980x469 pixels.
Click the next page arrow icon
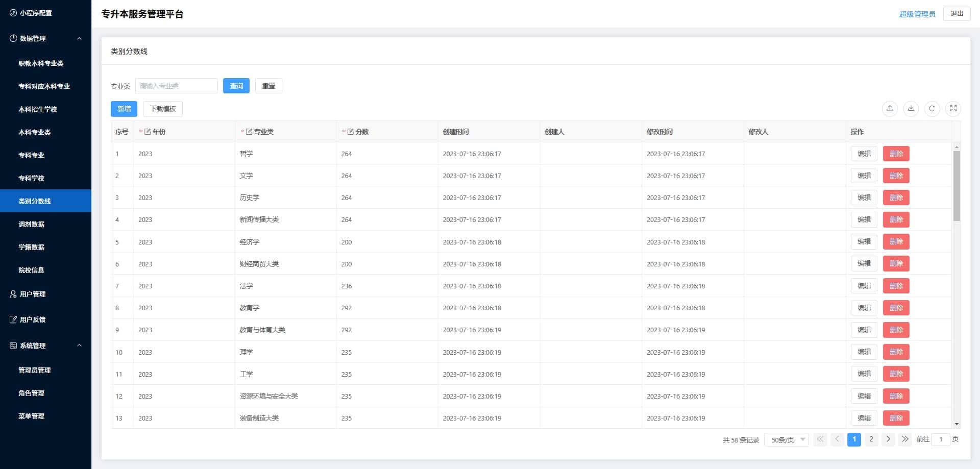pos(888,439)
